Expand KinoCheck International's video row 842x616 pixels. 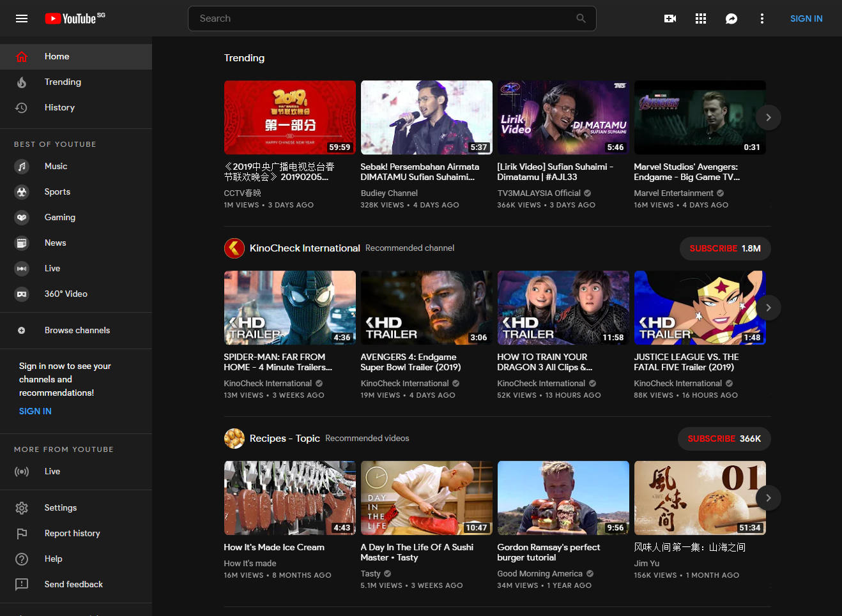click(x=768, y=307)
